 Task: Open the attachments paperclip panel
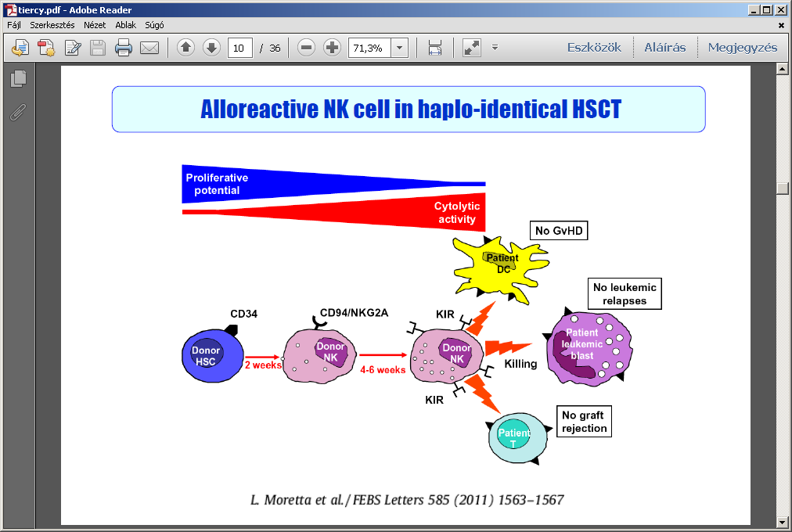coord(18,112)
